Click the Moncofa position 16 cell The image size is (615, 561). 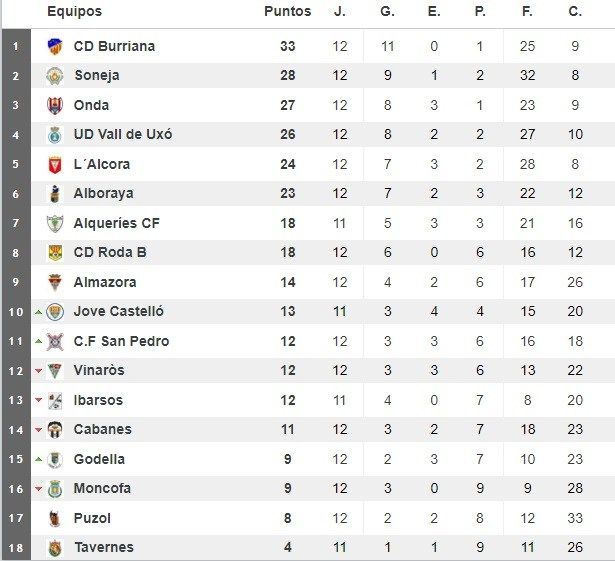(x=15, y=489)
